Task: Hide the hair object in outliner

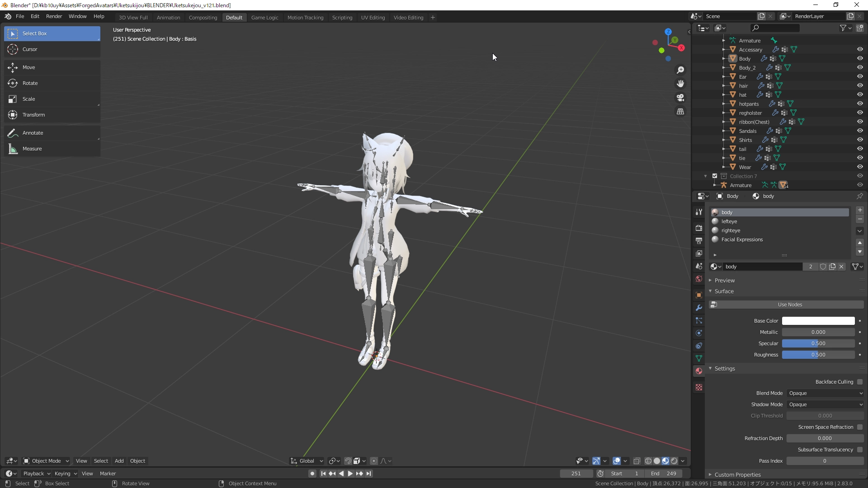Action: (860, 85)
